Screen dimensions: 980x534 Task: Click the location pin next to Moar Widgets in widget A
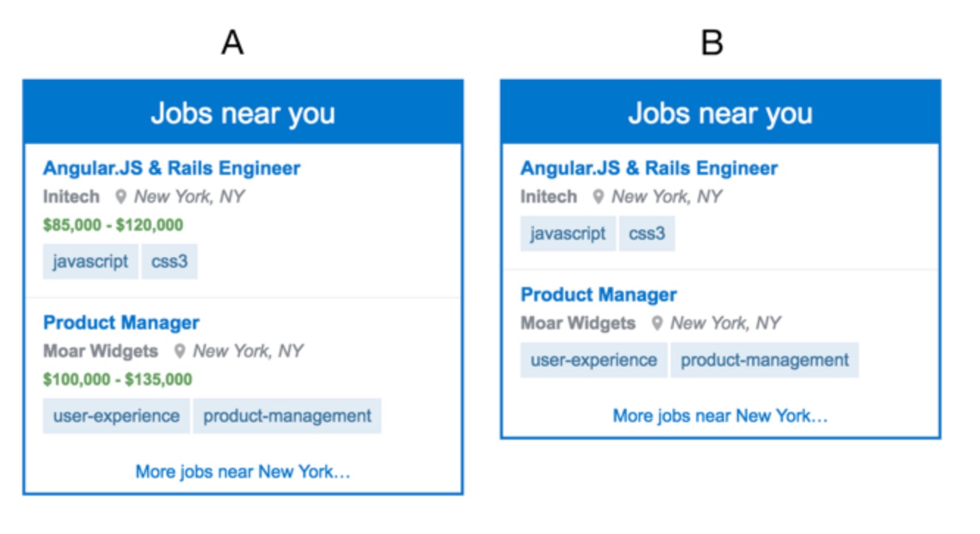point(180,352)
